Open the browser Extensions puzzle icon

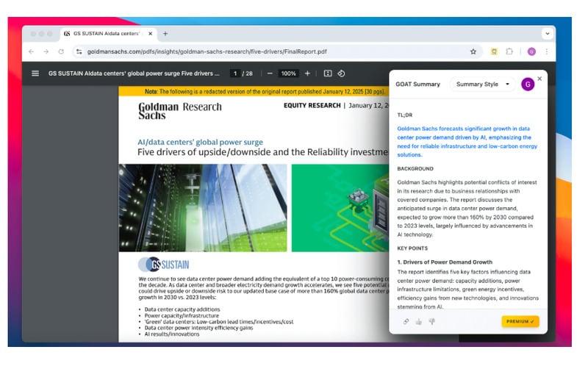click(510, 51)
